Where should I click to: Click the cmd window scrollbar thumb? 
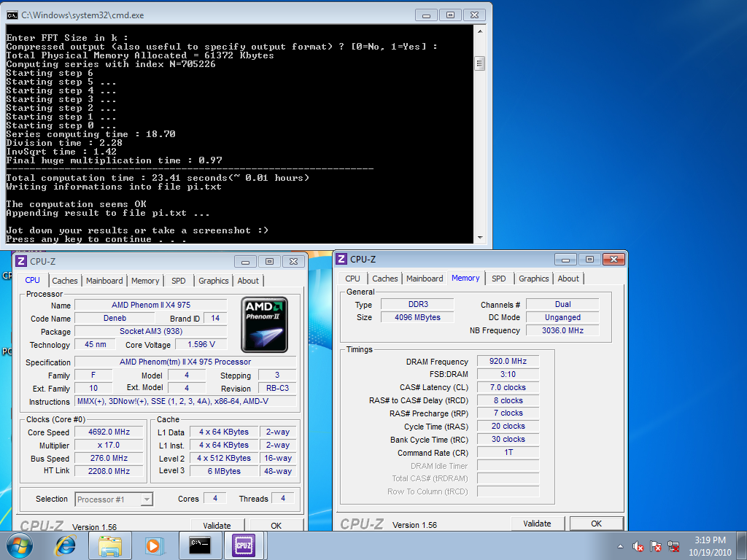[x=480, y=63]
